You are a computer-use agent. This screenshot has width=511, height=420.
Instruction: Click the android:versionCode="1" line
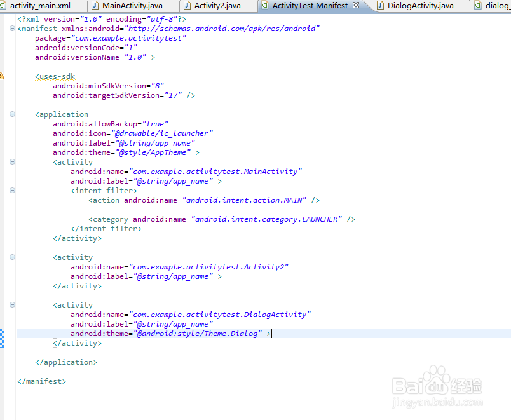[86, 48]
